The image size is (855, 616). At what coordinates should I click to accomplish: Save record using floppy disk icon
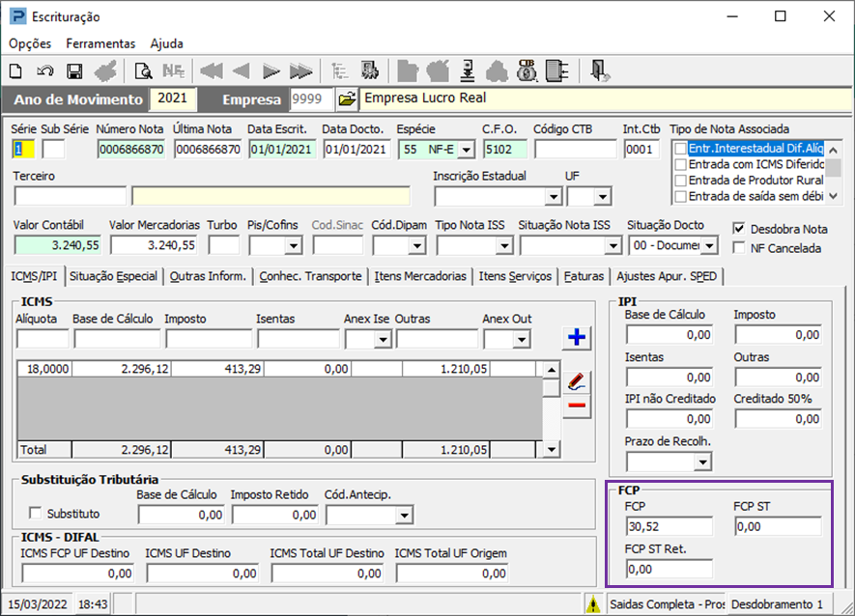73,70
